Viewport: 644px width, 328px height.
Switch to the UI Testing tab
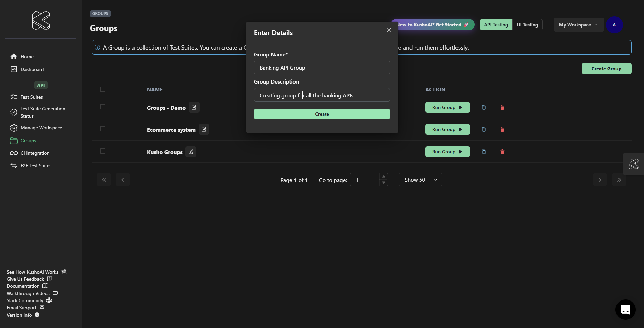527,25
